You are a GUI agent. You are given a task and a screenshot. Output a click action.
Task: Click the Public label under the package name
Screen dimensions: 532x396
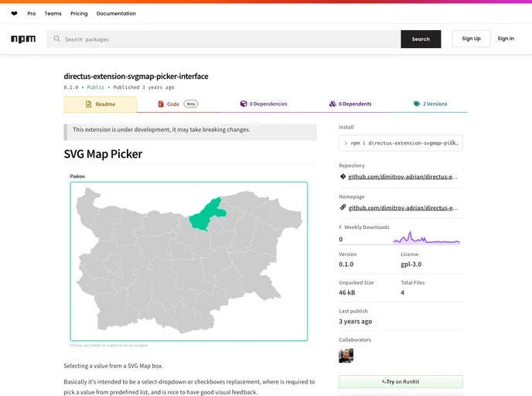click(x=96, y=87)
